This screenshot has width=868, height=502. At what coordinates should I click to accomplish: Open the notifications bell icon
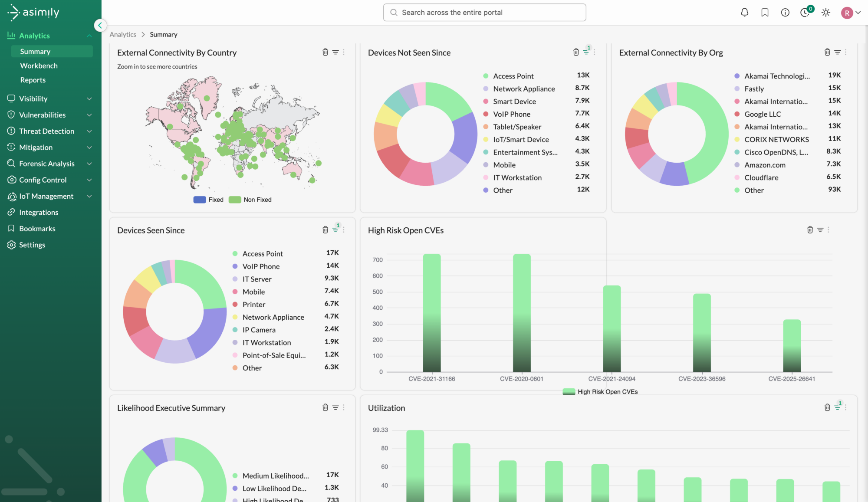tap(744, 13)
